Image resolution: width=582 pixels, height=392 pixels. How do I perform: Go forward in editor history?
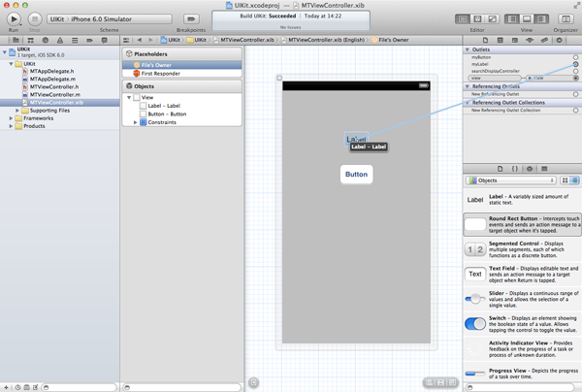(x=150, y=40)
